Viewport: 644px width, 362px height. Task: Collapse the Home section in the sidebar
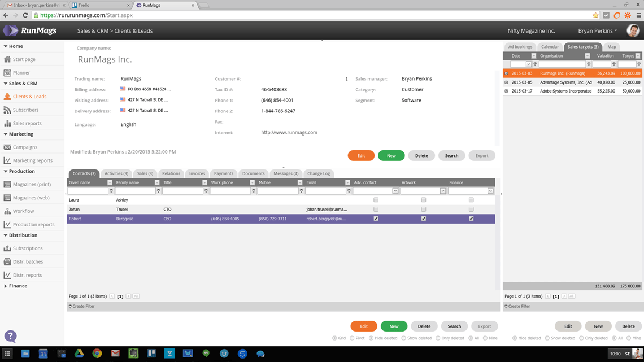pyautogui.click(x=5, y=46)
